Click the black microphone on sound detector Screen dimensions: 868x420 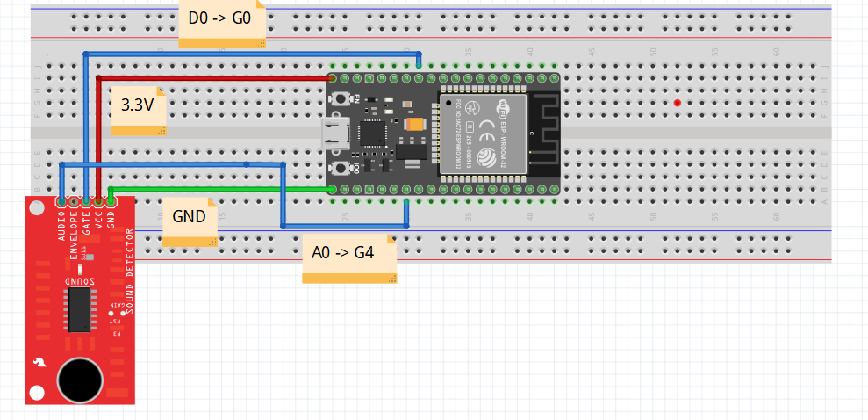click(x=81, y=380)
